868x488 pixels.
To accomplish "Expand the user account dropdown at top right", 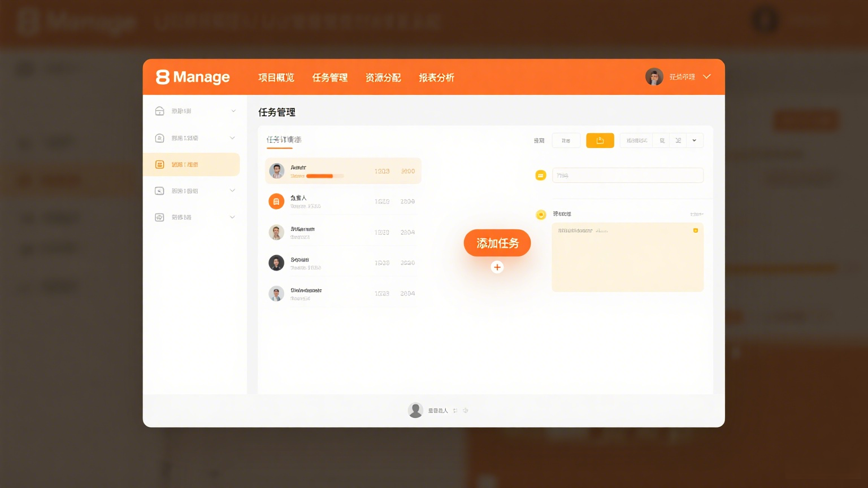I will [x=706, y=76].
